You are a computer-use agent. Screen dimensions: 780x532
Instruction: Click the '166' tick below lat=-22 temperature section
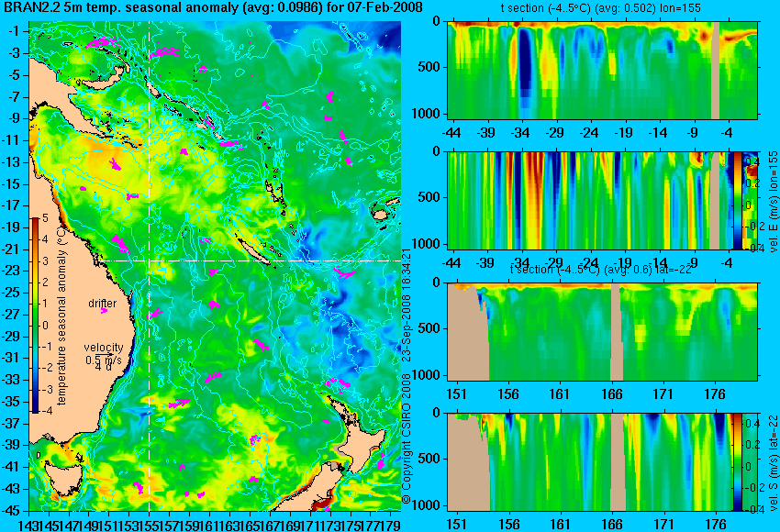click(612, 394)
